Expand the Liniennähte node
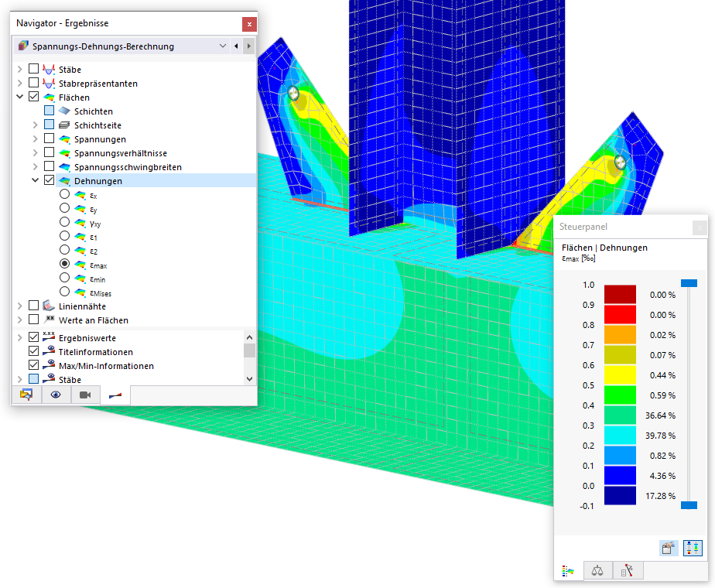 [x=19, y=306]
